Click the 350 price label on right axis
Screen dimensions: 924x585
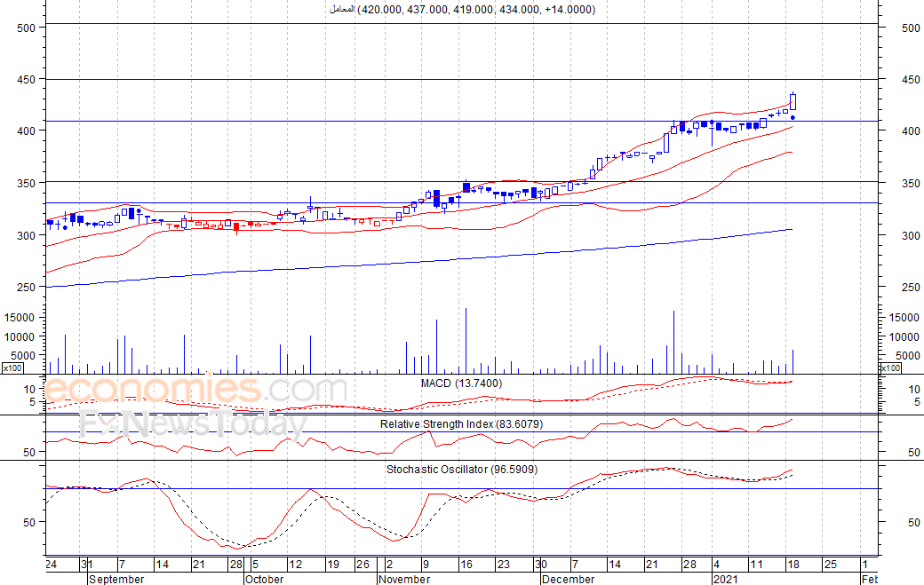pyautogui.click(x=911, y=183)
